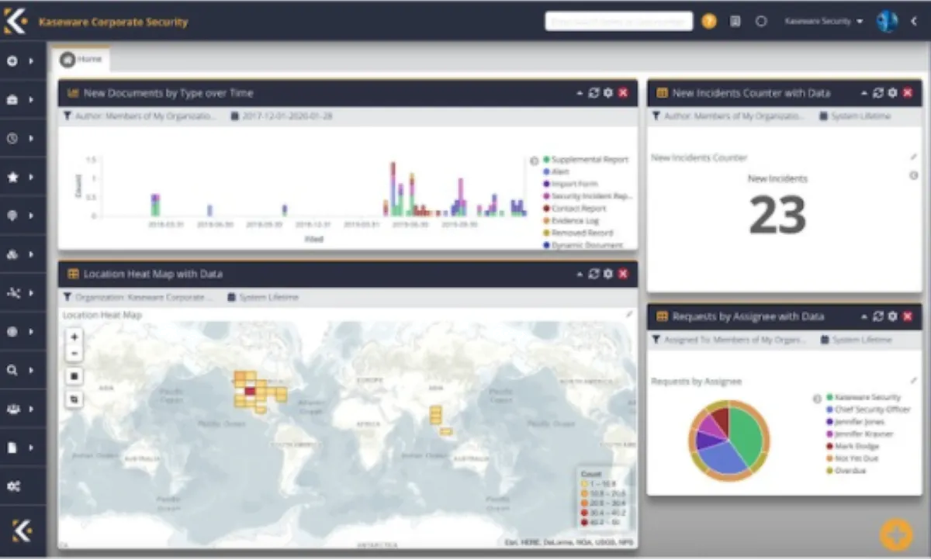The image size is (931, 560).
Task: Zoom in on the heat map
Action: click(74, 337)
